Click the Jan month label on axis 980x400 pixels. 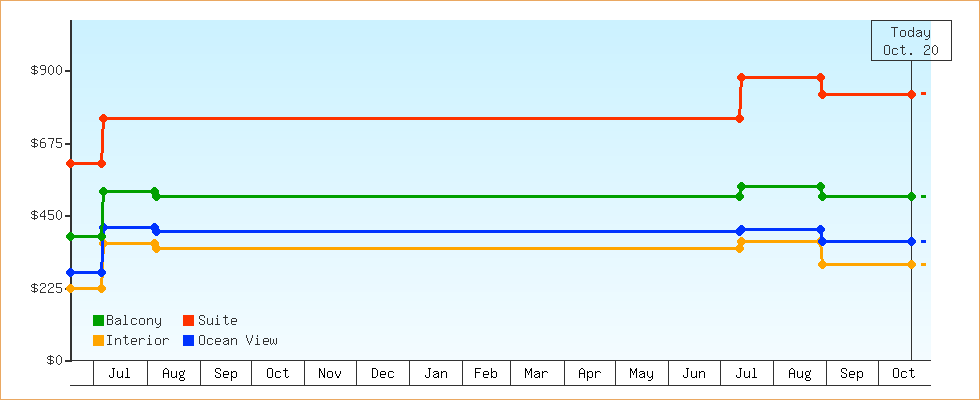pos(435,374)
